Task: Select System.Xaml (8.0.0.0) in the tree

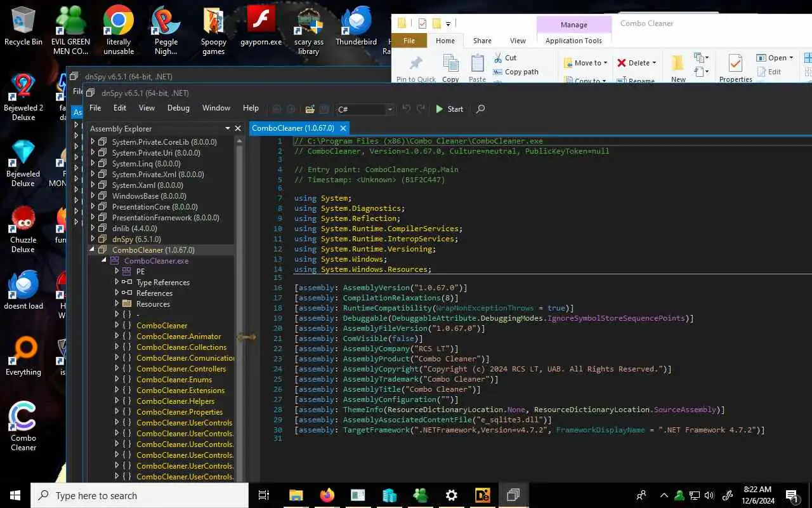Action: point(147,185)
